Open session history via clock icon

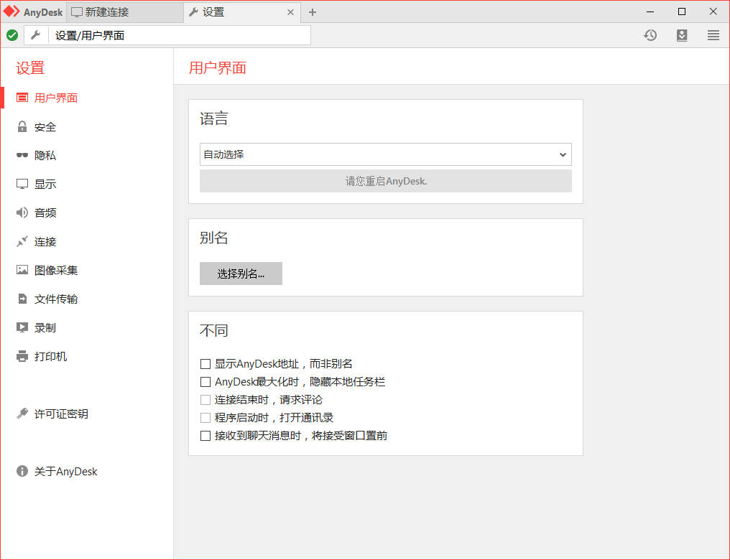tap(650, 34)
